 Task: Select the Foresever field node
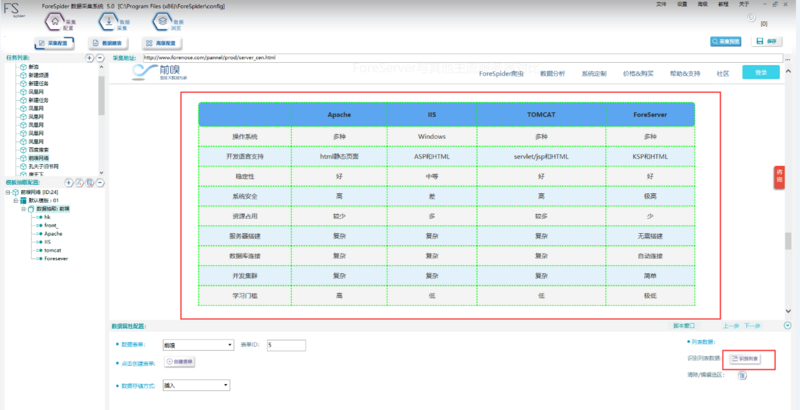point(56,259)
